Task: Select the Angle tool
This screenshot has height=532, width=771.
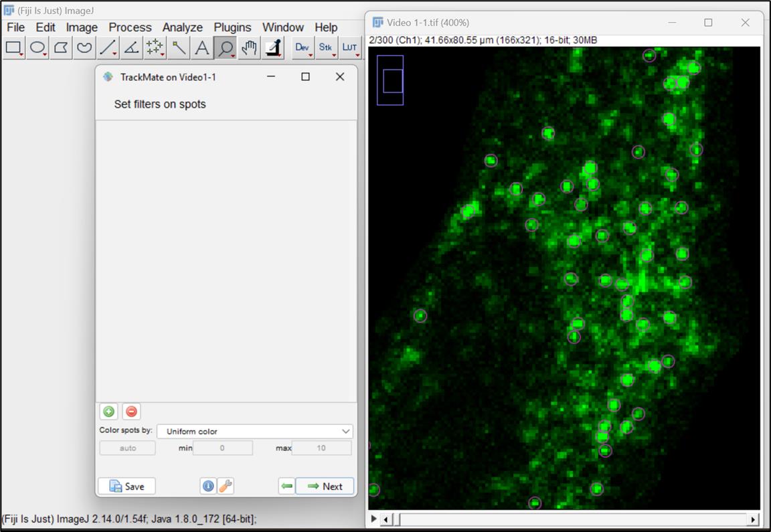Action: pyautogui.click(x=131, y=48)
